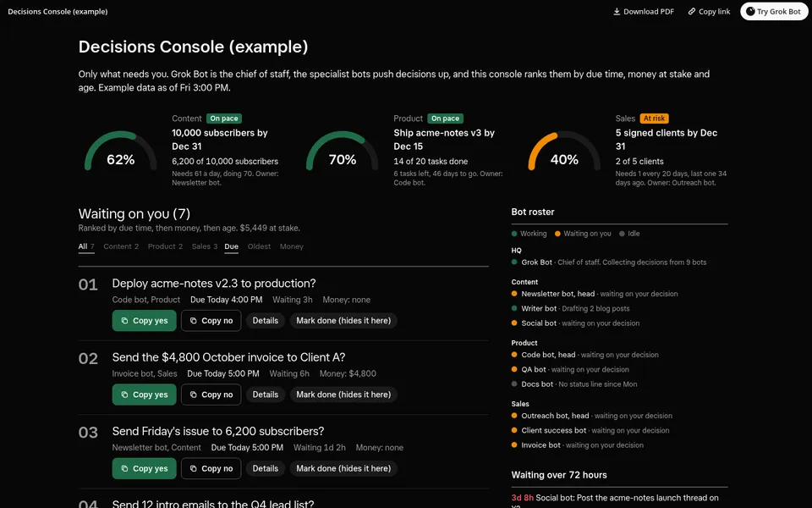This screenshot has width=812, height=508.
Task: Click "5 signed clients by Dec 31" goal
Action: (x=667, y=140)
